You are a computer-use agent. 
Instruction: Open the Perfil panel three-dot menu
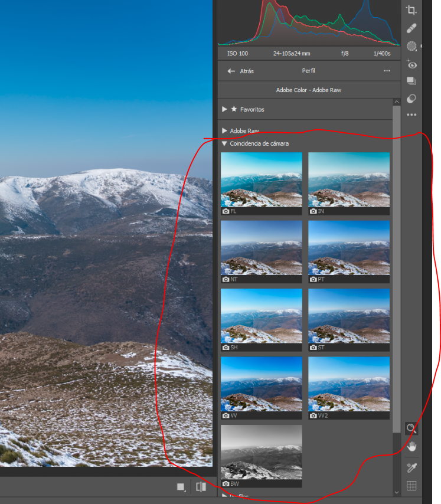pos(387,71)
